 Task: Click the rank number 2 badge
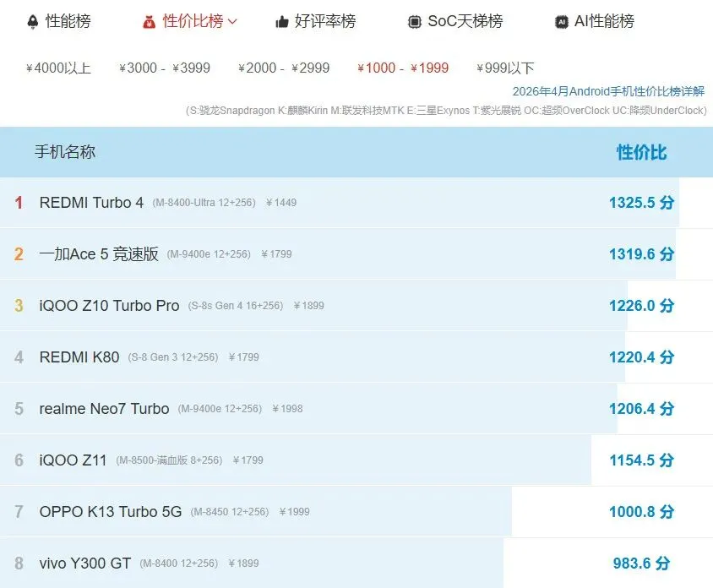pyautogui.click(x=19, y=253)
